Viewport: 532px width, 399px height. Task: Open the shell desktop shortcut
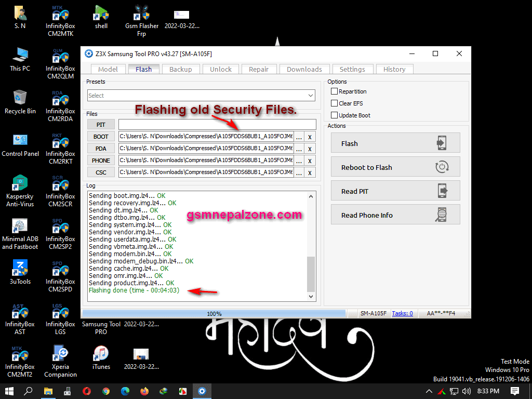[101, 17]
